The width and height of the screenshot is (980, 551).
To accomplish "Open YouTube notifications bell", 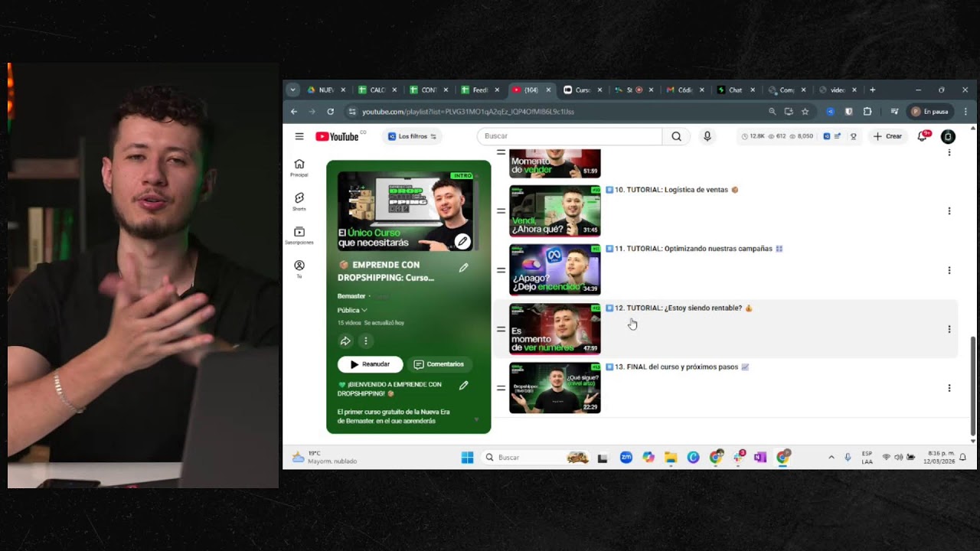I will tap(923, 136).
